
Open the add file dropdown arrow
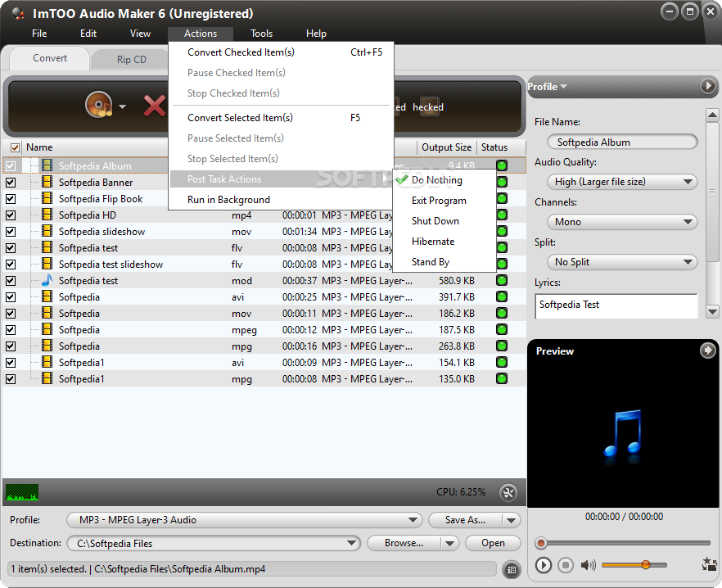coord(122,106)
